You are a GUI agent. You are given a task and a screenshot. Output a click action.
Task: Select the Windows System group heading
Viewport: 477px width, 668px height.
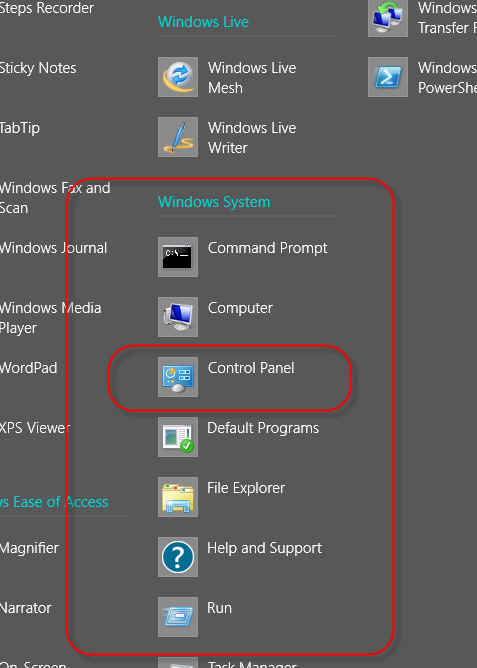pos(214,202)
